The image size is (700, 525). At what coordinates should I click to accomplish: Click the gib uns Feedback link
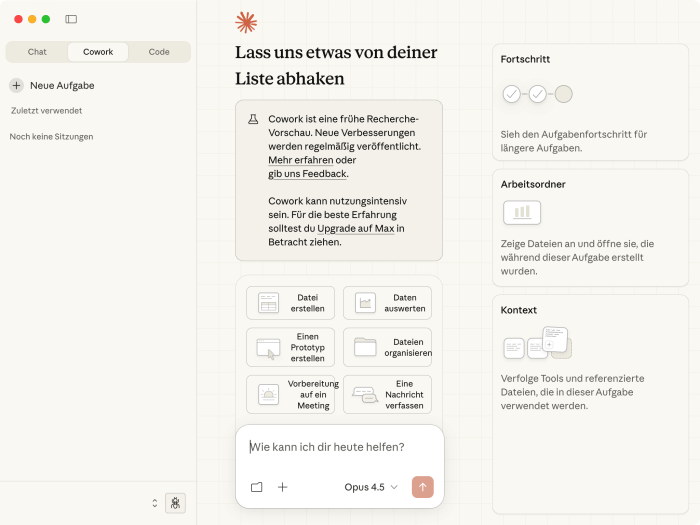[x=307, y=174]
